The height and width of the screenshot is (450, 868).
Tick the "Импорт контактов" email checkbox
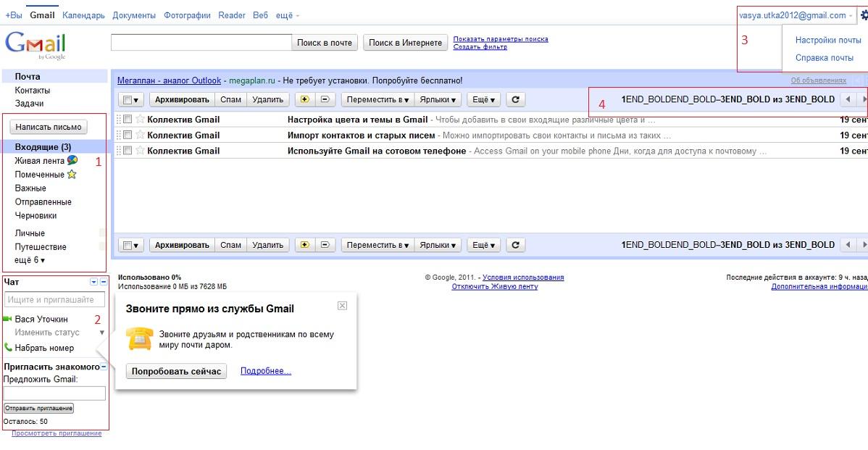click(x=128, y=135)
